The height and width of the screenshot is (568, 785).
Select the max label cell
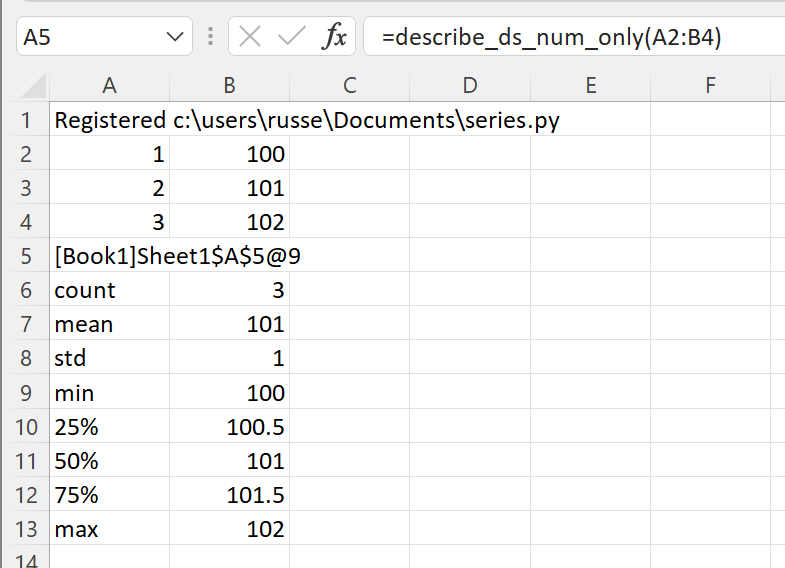pyautogui.click(x=110, y=529)
